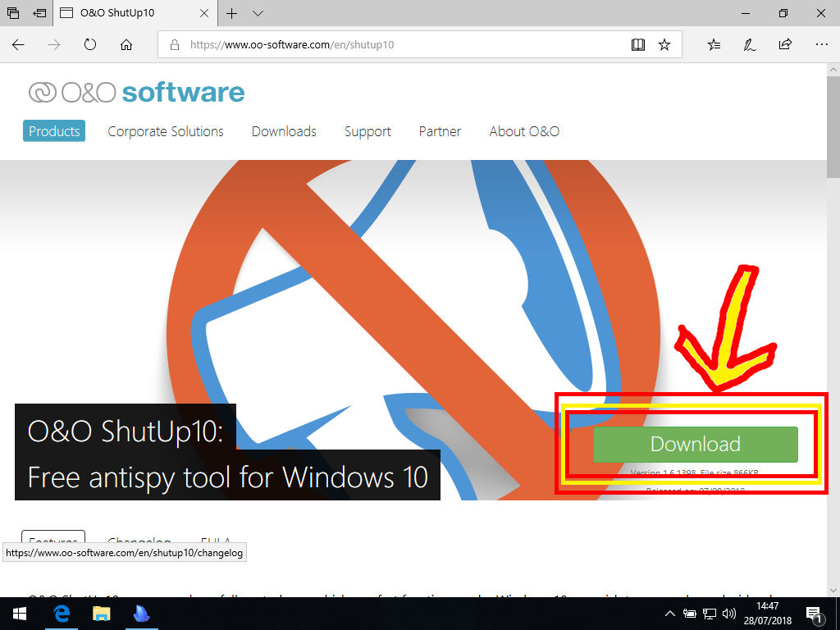This screenshot has width=840, height=630.
Task: Click the battery power tray icon
Action: [x=689, y=614]
